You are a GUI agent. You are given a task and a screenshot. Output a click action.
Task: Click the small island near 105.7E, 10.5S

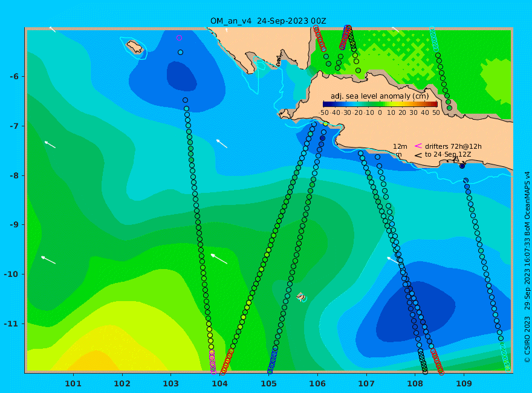300,297
